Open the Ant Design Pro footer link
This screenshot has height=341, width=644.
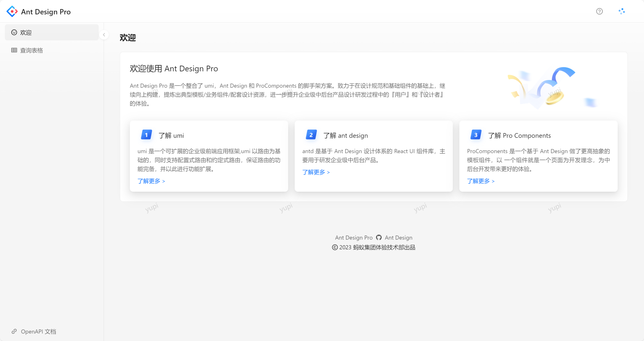354,238
